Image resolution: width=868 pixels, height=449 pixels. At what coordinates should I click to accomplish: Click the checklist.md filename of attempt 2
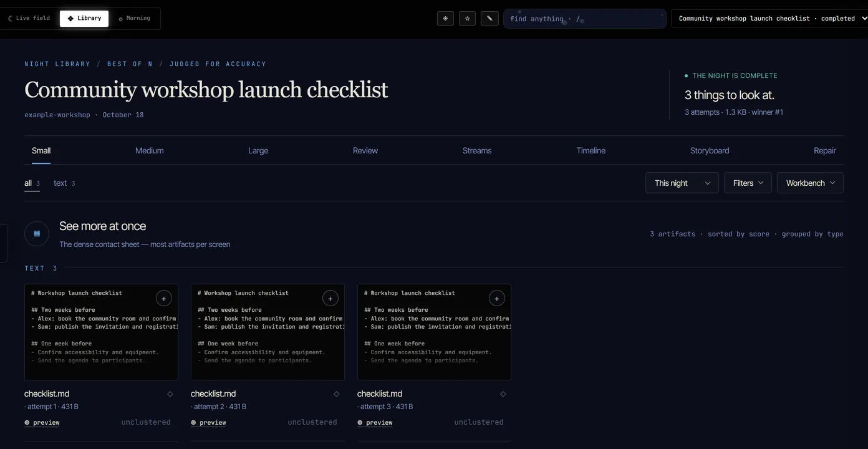click(213, 394)
